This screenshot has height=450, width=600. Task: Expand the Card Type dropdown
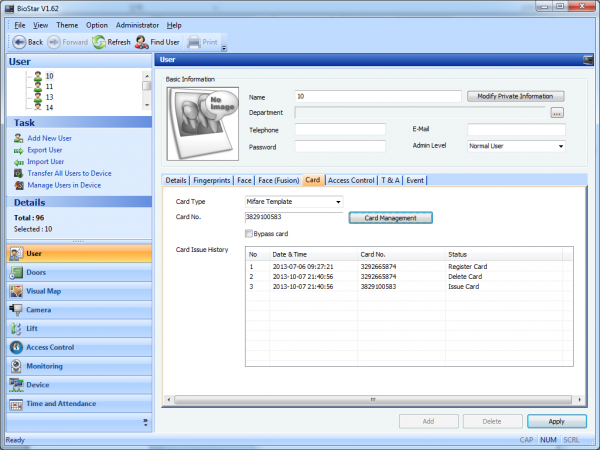337,201
